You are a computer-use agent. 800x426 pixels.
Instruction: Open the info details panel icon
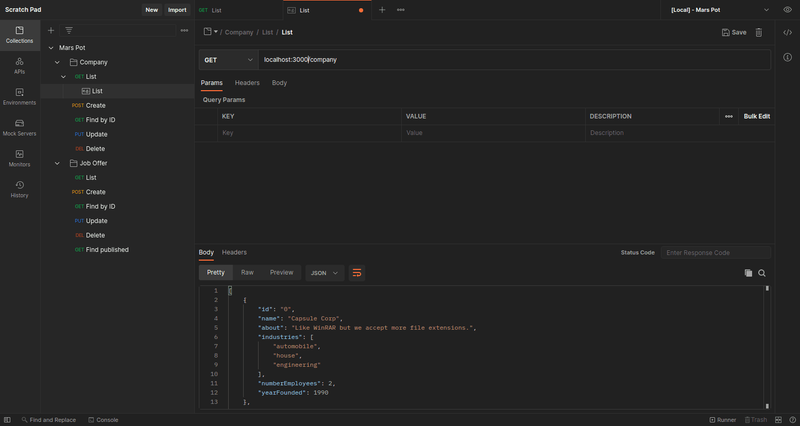(787, 57)
